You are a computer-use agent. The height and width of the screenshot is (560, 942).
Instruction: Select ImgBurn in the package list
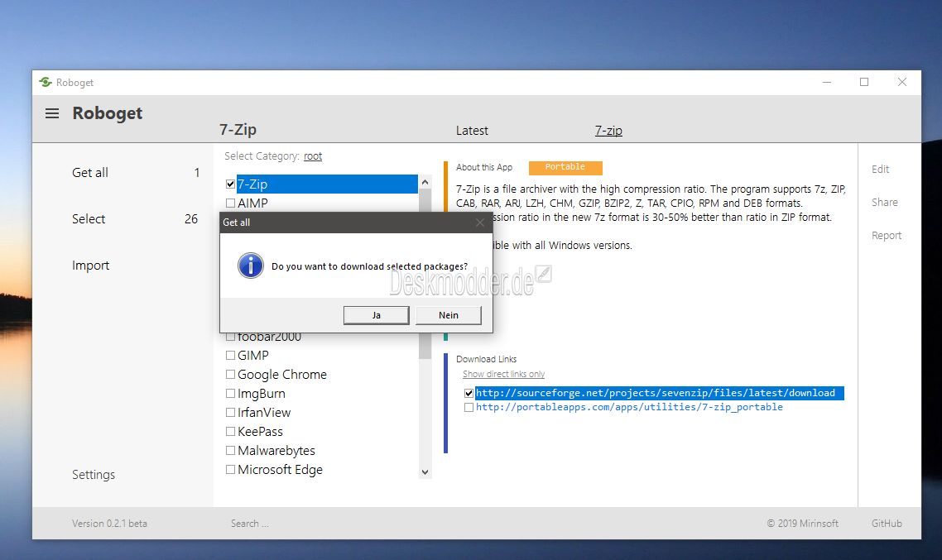tap(262, 394)
